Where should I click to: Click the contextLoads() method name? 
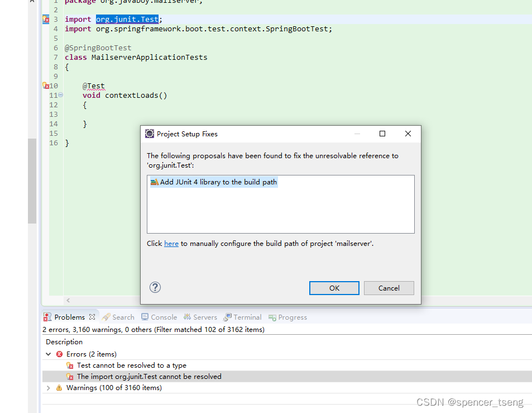click(136, 96)
